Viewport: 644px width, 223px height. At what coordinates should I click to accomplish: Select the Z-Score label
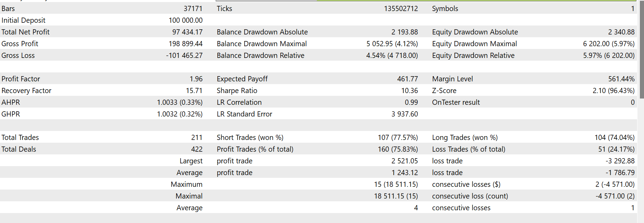coord(444,91)
